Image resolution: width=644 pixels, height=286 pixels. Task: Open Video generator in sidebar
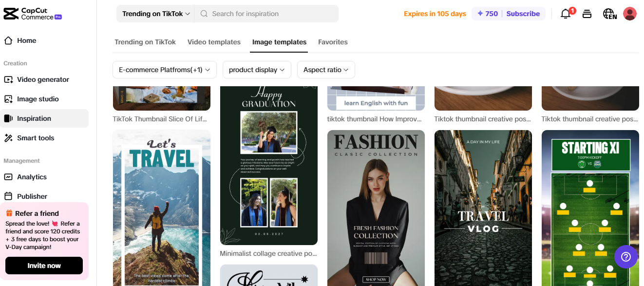coord(44,79)
